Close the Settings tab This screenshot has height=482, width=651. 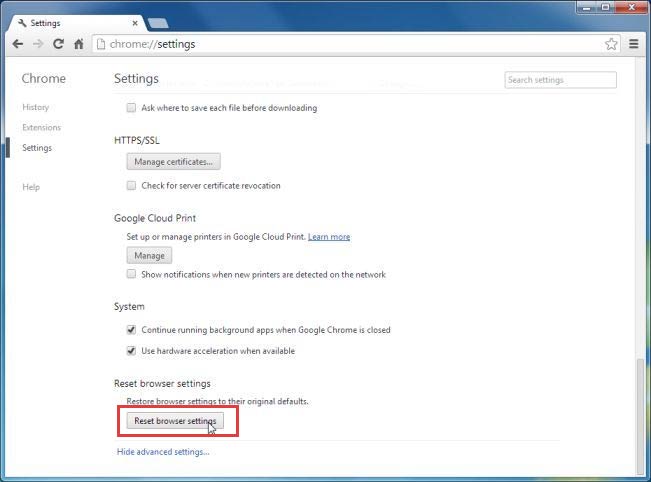pos(135,23)
